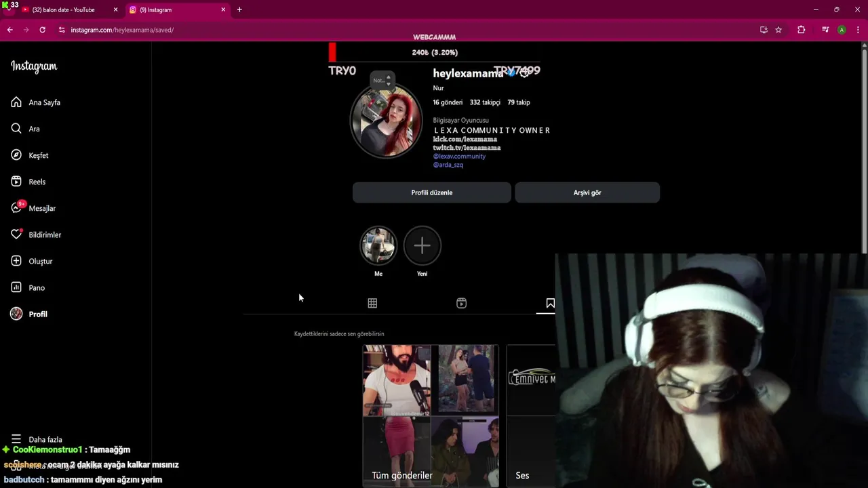Close the Instagram browser tab

pyautogui.click(x=223, y=9)
